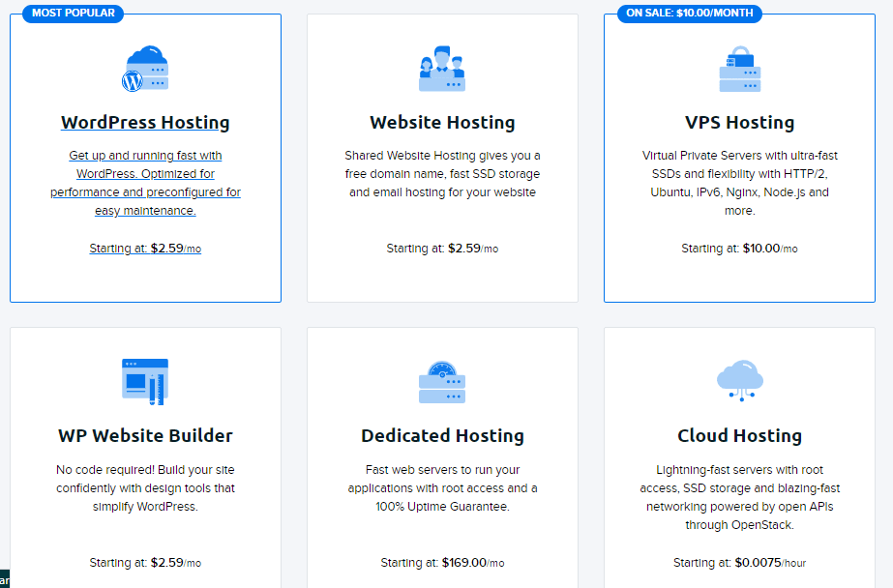
Task: Select the Cloud Hosting heading
Action: coord(739,435)
